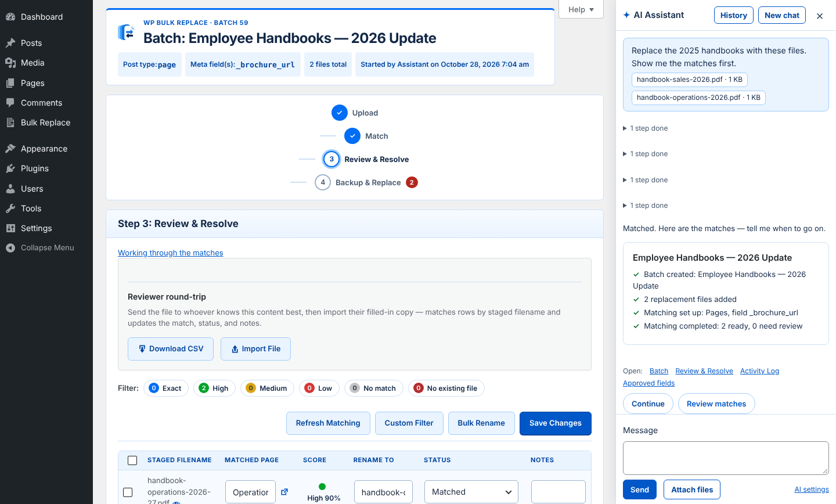Open the Help dropdown
The height and width of the screenshot is (504, 836).
[581, 9]
